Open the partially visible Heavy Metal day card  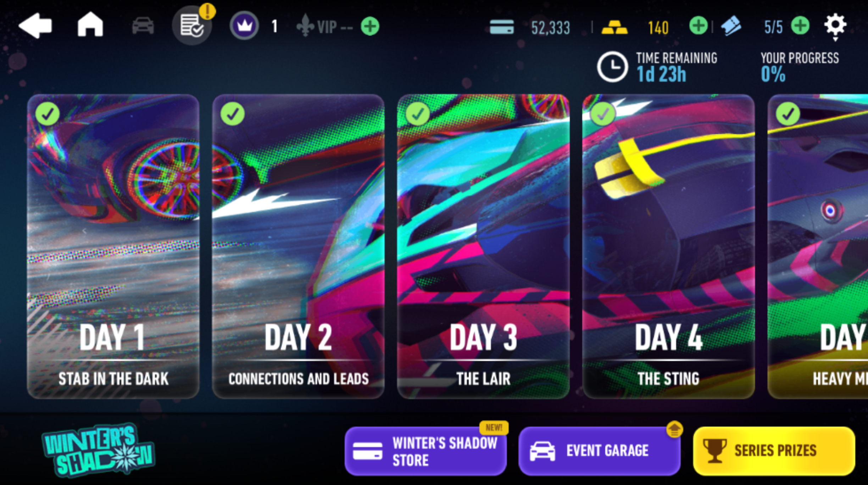click(x=818, y=246)
